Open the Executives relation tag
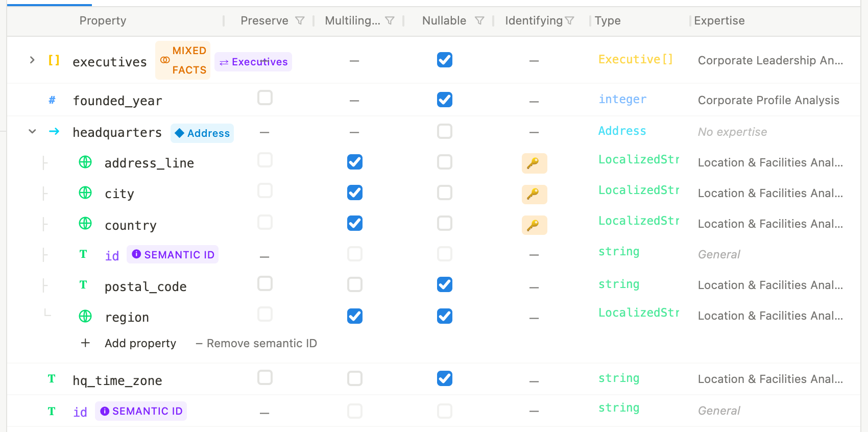 (253, 62)
